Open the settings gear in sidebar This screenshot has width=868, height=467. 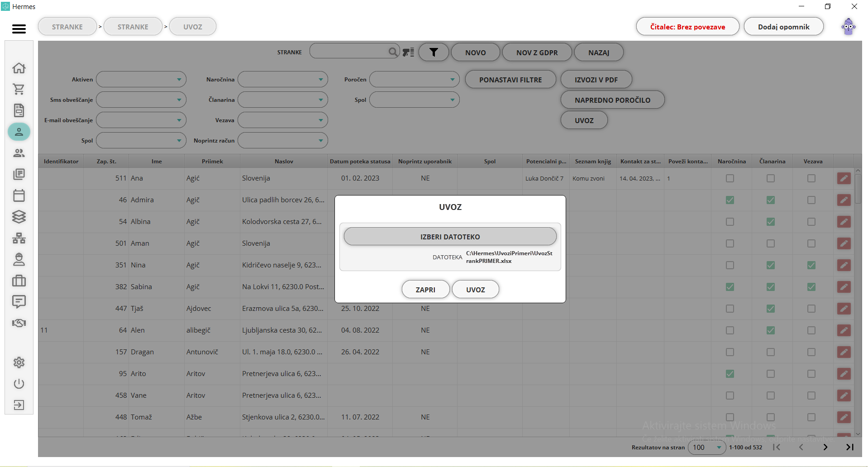tap(19, 362)
